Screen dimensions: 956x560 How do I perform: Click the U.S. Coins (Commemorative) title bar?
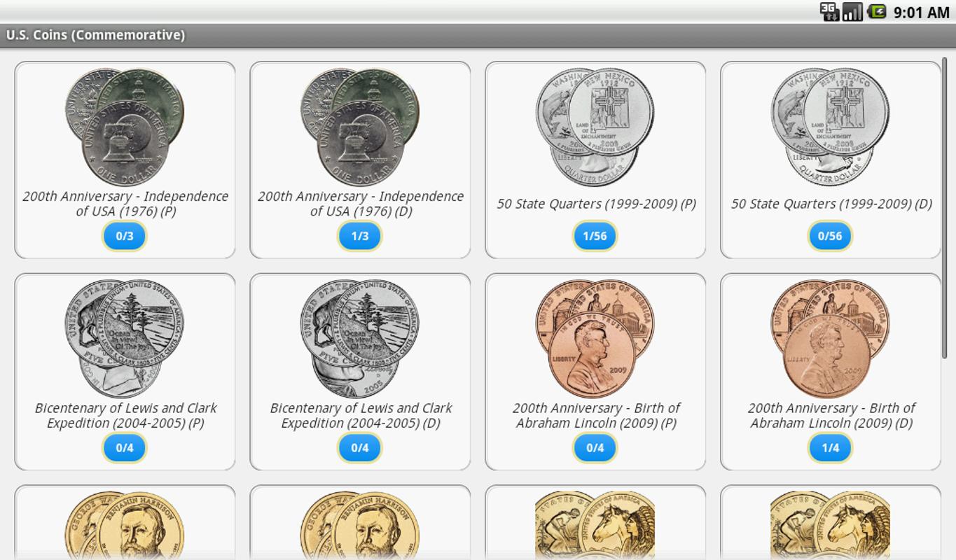tap(478, 35)
